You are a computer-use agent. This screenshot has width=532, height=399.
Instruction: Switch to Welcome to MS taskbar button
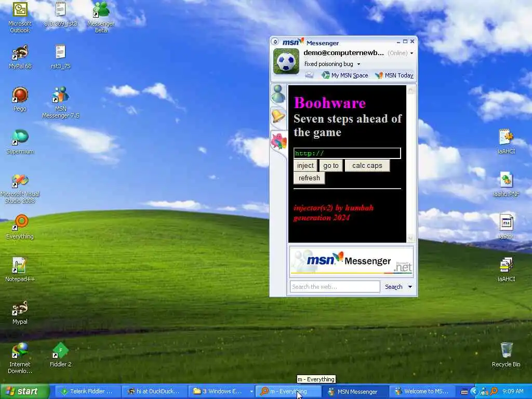point(421,392)
